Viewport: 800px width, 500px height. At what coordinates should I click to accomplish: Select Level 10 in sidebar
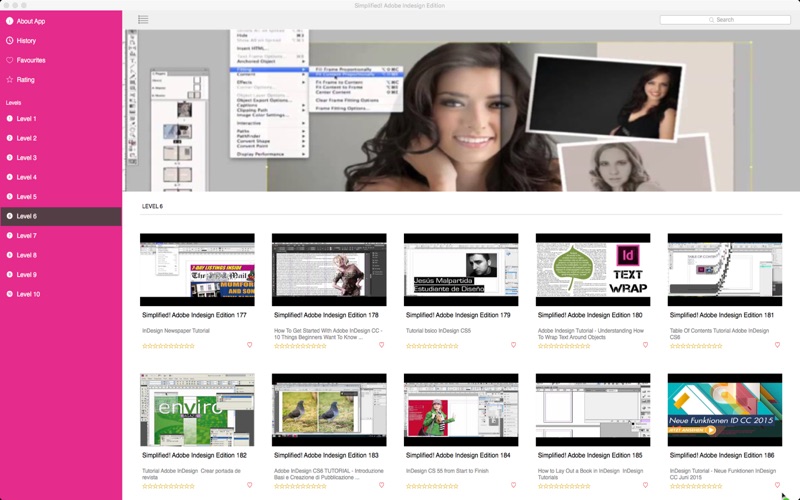click(x=61, y=294)
